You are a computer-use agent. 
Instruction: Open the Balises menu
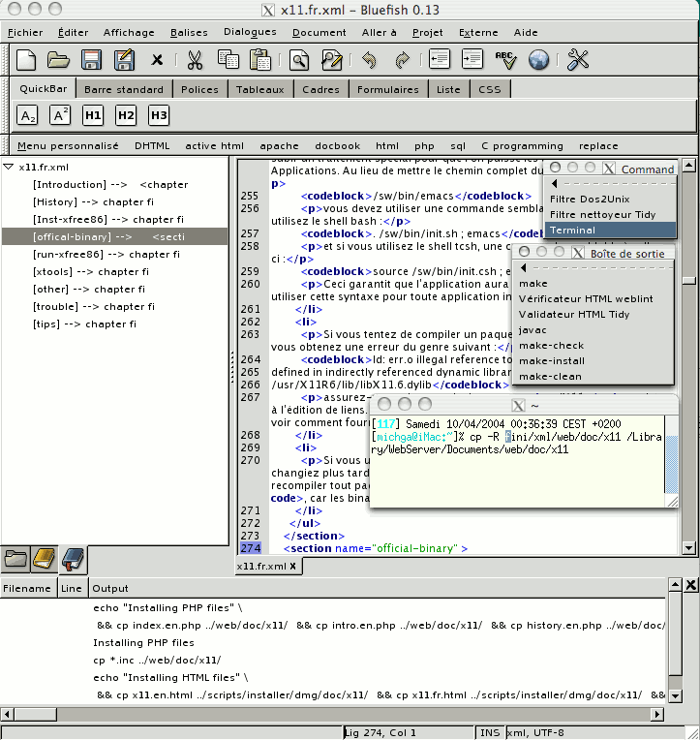[x=189, y=32]
